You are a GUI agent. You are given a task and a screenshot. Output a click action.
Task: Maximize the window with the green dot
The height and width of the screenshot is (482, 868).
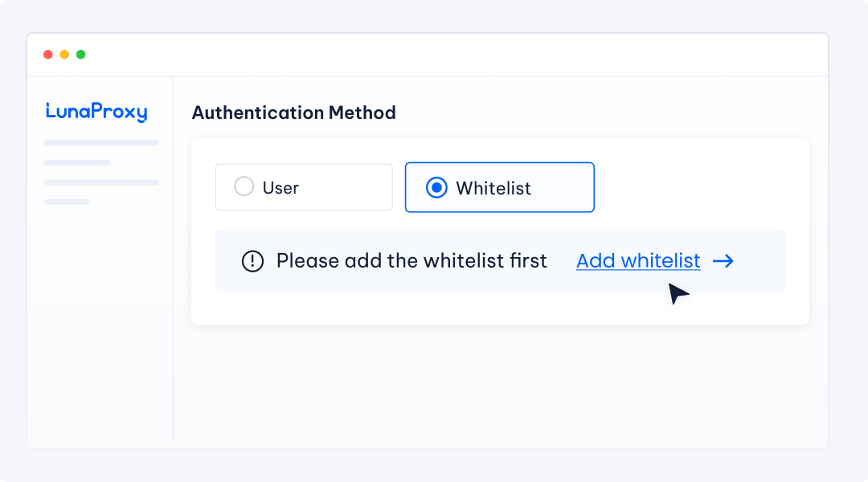point(80,55)
